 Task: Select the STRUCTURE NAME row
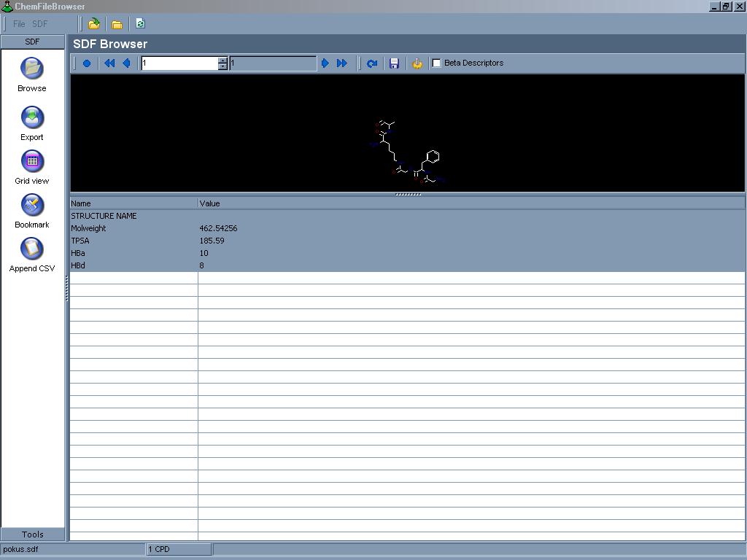[407, 216]
